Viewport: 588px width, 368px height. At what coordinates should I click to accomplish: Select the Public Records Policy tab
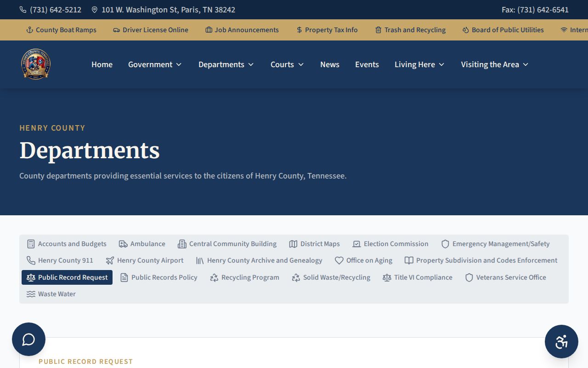[x=159, y=277]
